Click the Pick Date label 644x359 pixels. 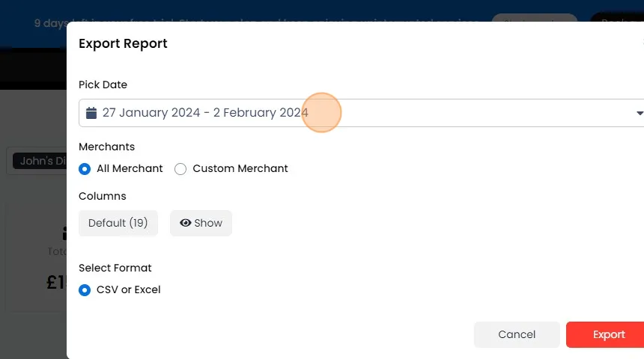pos(103,85)
